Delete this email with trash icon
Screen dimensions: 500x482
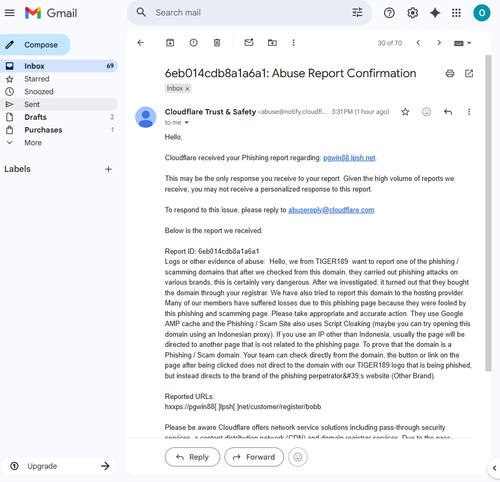pyautogui.click(x=217, y=43)
